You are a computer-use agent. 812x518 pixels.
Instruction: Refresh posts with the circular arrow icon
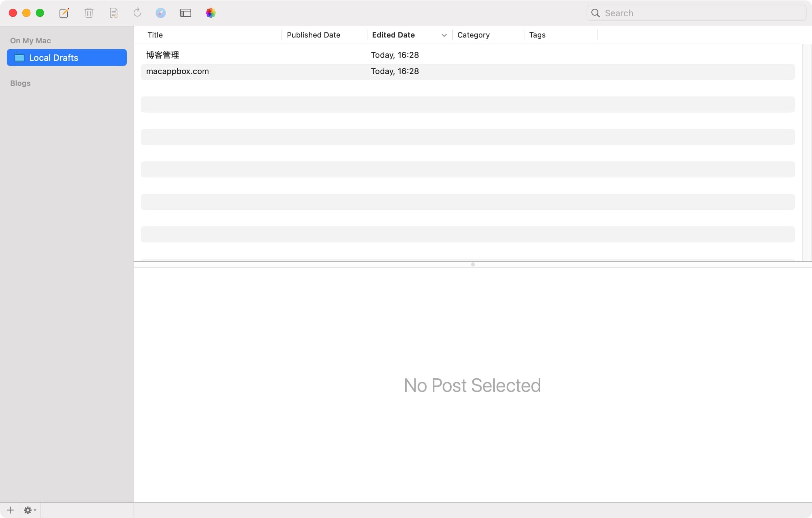point(137,13)
